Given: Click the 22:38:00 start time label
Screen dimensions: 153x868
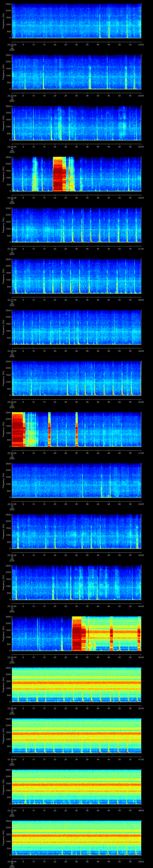Looking at the screenshot, I should pos(12,861).
